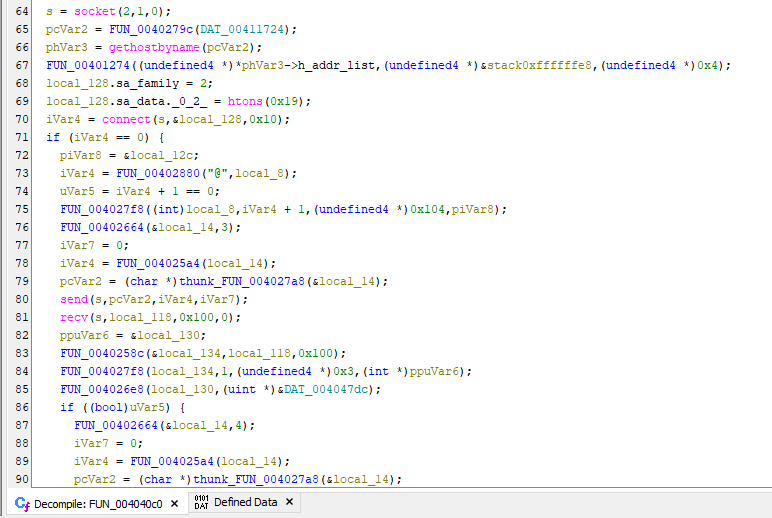The width and height of the screenshot is (772, 518).
Task: Click the Defined Data tab's binary icon
Action: click(200, 503)
